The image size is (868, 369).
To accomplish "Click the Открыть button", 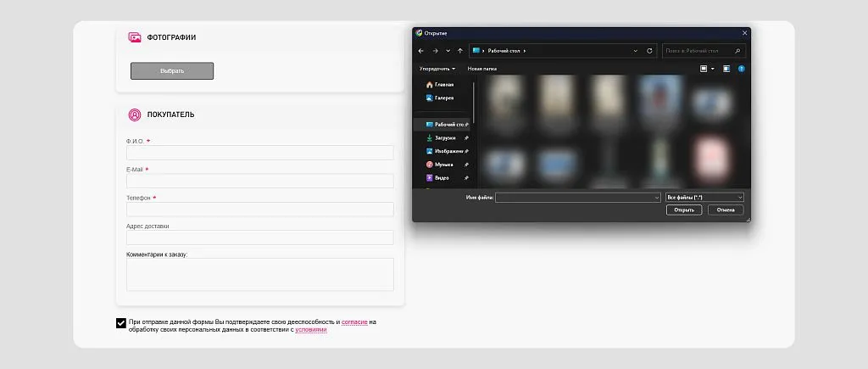I will click(x=684, y=210).
